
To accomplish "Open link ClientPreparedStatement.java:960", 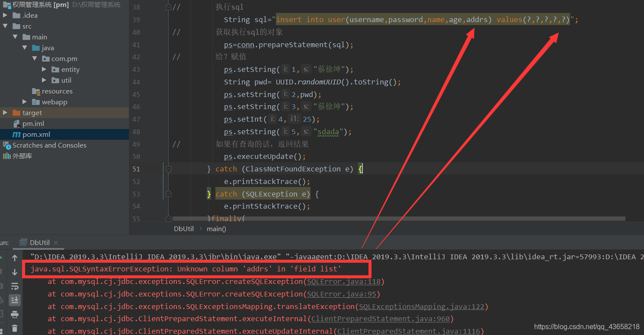I will pyautogui.click(x=381, y=319).
